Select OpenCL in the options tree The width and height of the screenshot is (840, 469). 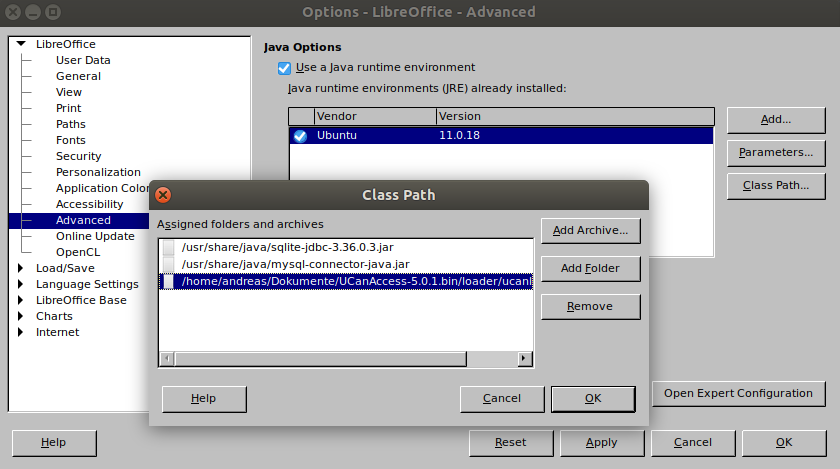tap(78, 252)
